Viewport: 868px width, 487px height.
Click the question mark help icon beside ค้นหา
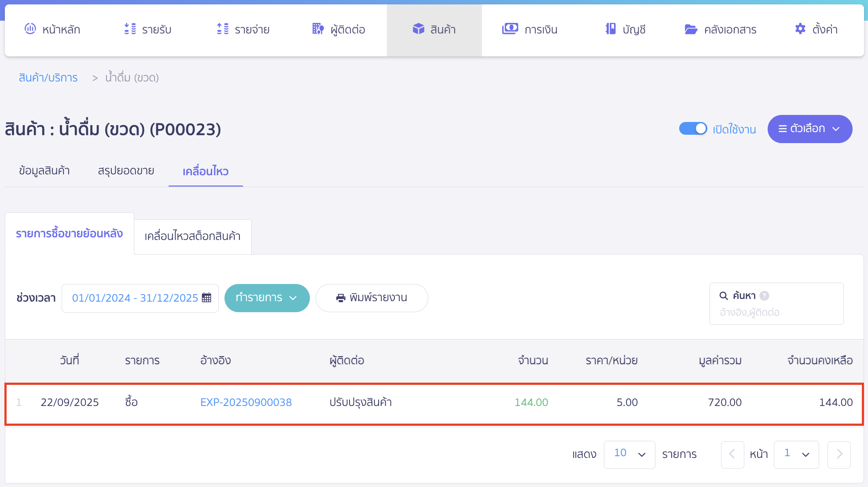tap(765, 296)
